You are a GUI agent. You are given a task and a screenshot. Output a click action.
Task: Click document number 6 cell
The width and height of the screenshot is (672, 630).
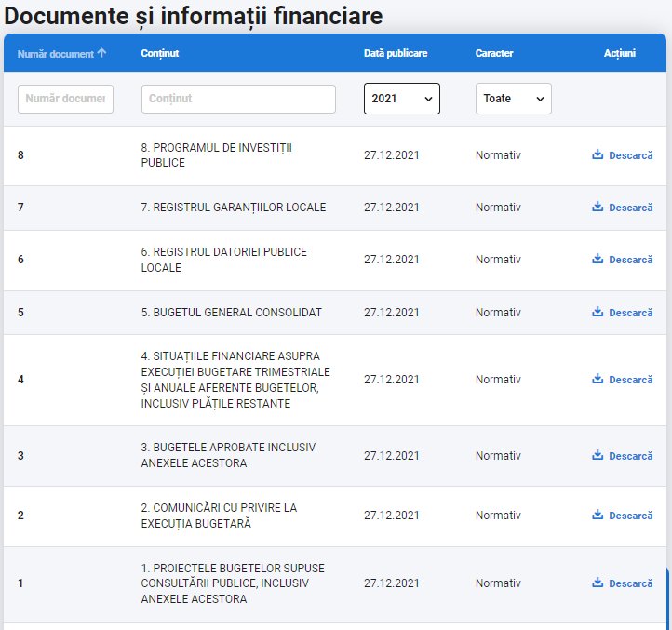tap(20, 260)
